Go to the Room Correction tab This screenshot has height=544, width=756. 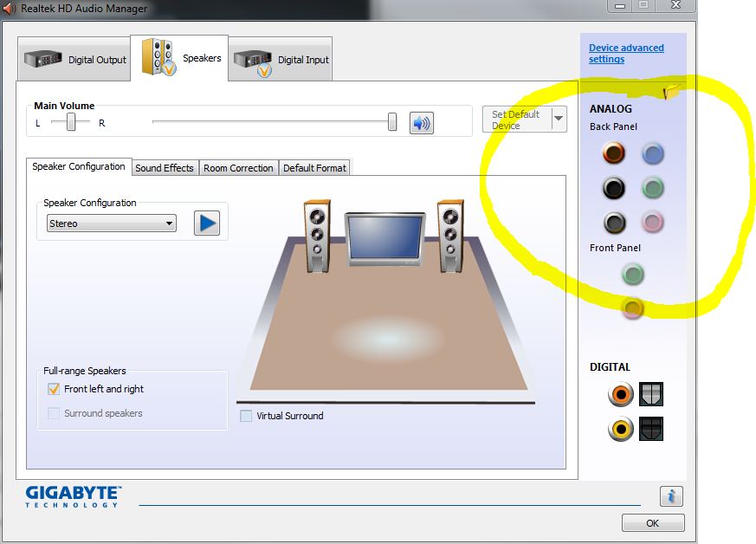(x=238, y=168)
